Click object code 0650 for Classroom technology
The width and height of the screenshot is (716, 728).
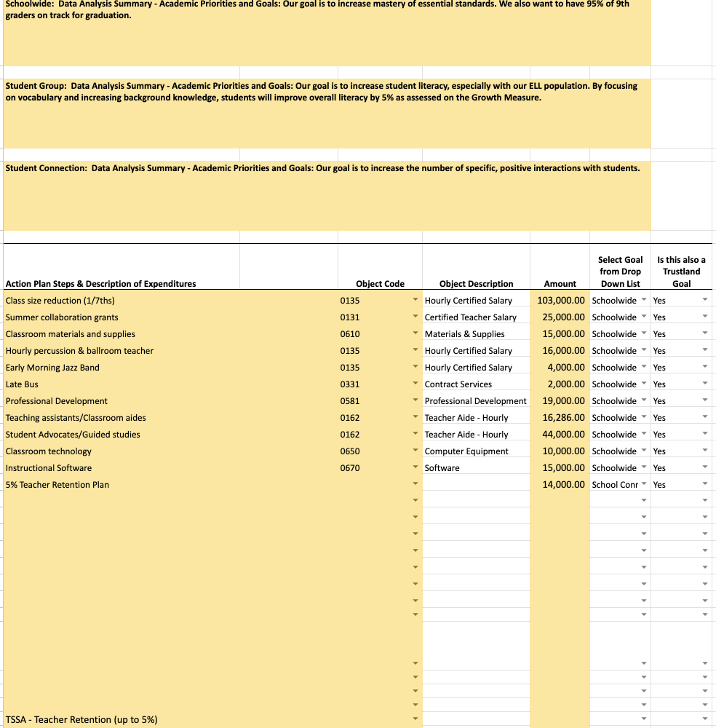click(350, 451)
